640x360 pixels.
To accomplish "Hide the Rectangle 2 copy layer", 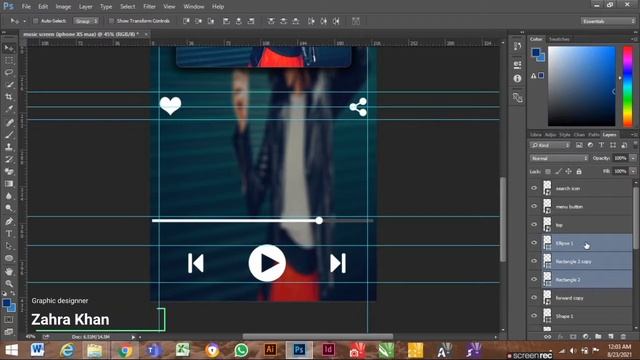I will [x=533, y=261].
